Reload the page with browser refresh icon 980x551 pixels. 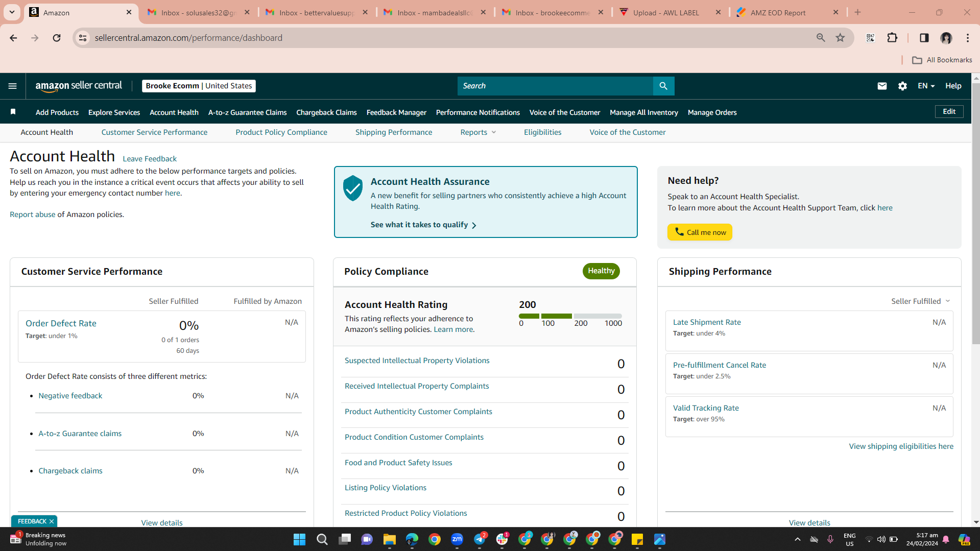click(x=57, y=38)
